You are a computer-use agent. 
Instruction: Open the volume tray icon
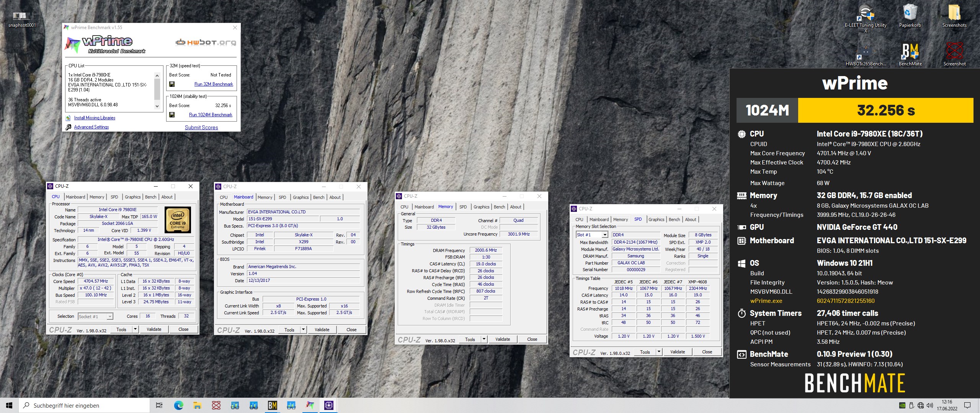click(930, 405)
